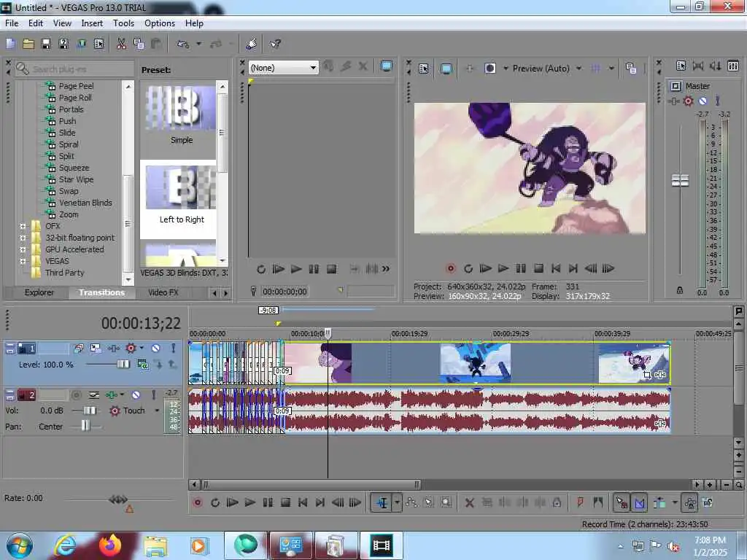Open Project Video Properties in preview panel
Screen dimensions: 747x560
[424, 69]
